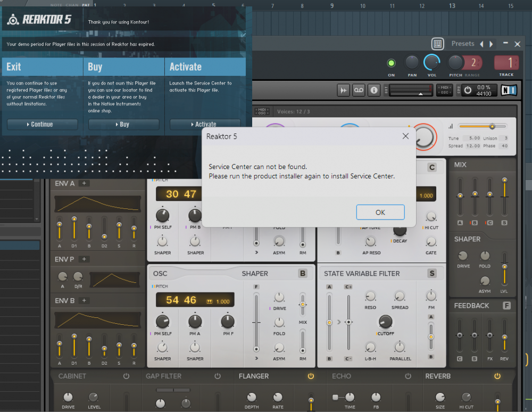Click the output level meter
The width and height of the screenshot is (532, 412).
pyautogui.click(x=411, y=90)
